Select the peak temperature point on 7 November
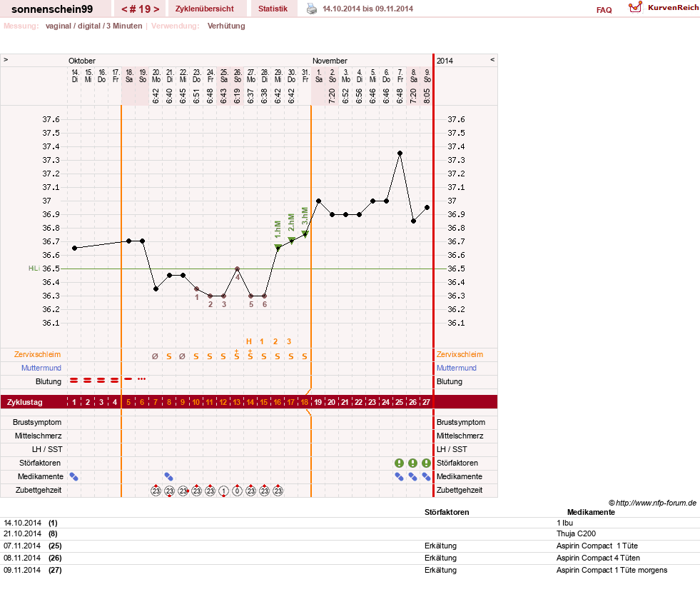 coord(400,154)
